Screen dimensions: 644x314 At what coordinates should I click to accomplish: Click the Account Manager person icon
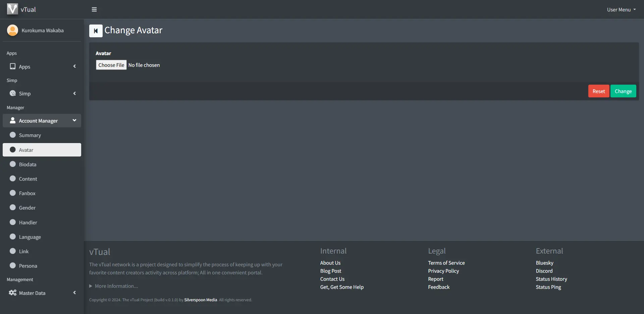13,121
